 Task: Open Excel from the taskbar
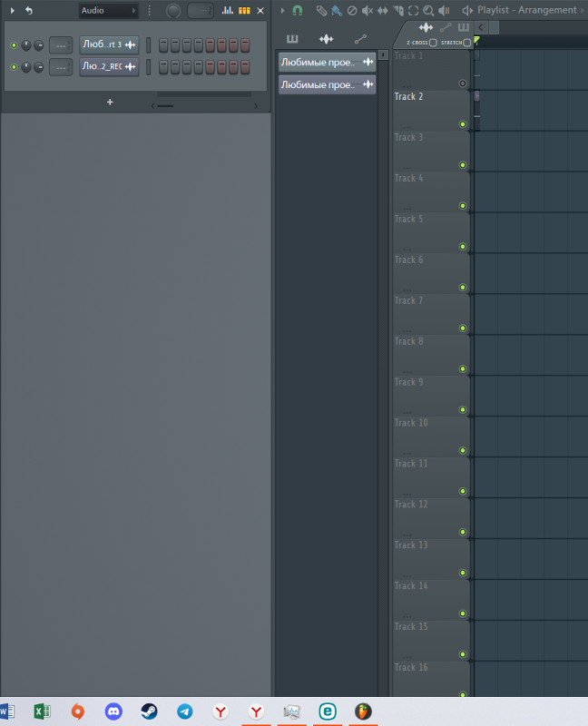tap(42, 711)
